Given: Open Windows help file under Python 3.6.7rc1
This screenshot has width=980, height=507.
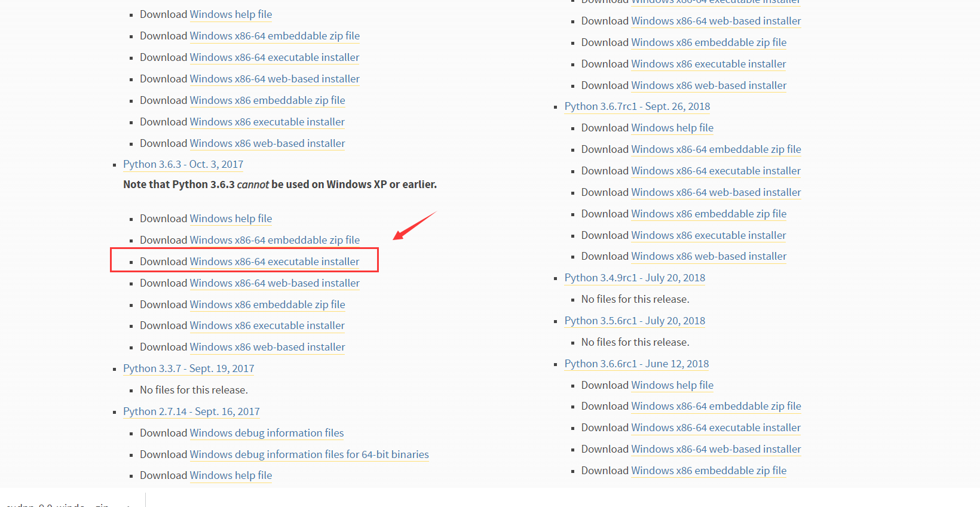Looking at the screenshot, I should click(x=672, y=128).
